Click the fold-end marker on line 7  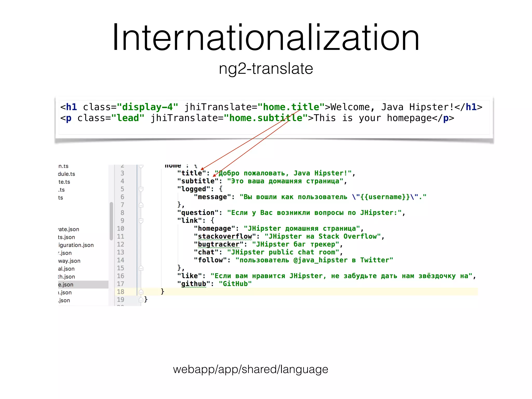pos(141,205)
